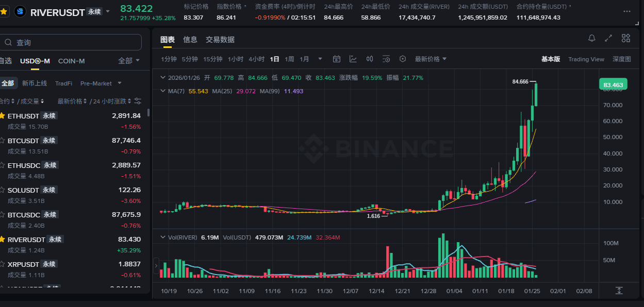The width and height of the screenshot is (644, 307).
Task: Open the three-dot more options menu
Action: [x=626, y=11]
